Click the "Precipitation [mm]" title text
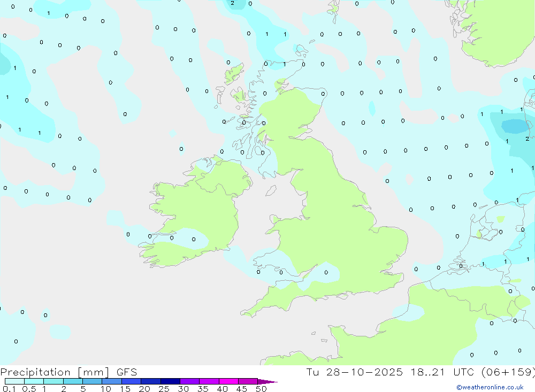This screenshot has width=535, height=392. pos(55,372)
